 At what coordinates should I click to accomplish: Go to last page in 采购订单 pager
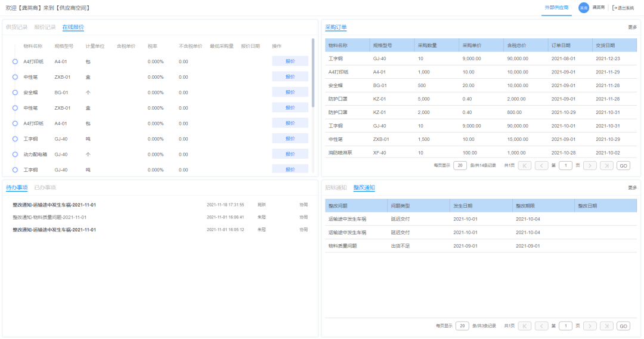pos(606,165)
